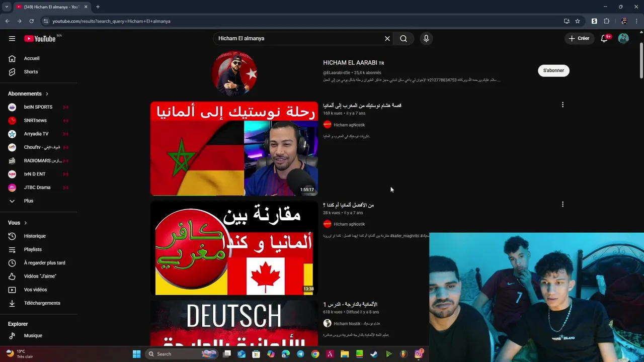Open a new browser tab
644x362 pixels.
tap(98, 7)
